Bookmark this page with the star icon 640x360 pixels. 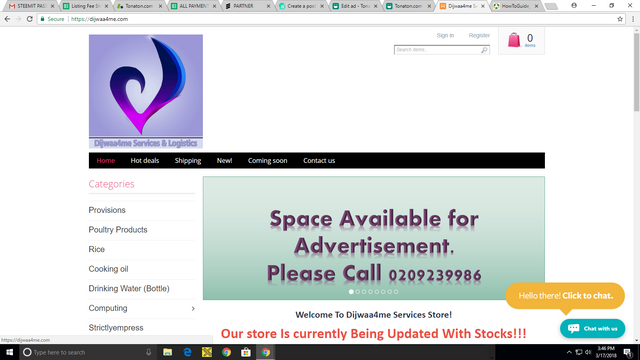620,19
